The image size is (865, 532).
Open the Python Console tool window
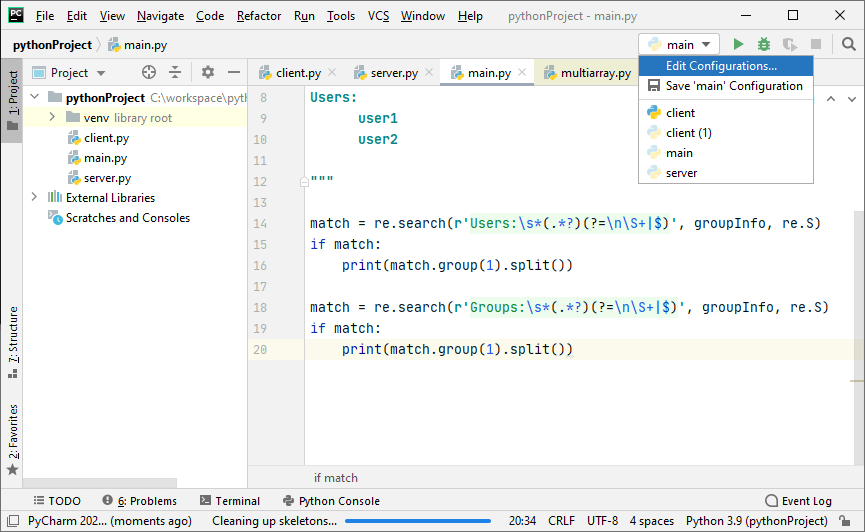click(331, 501)
